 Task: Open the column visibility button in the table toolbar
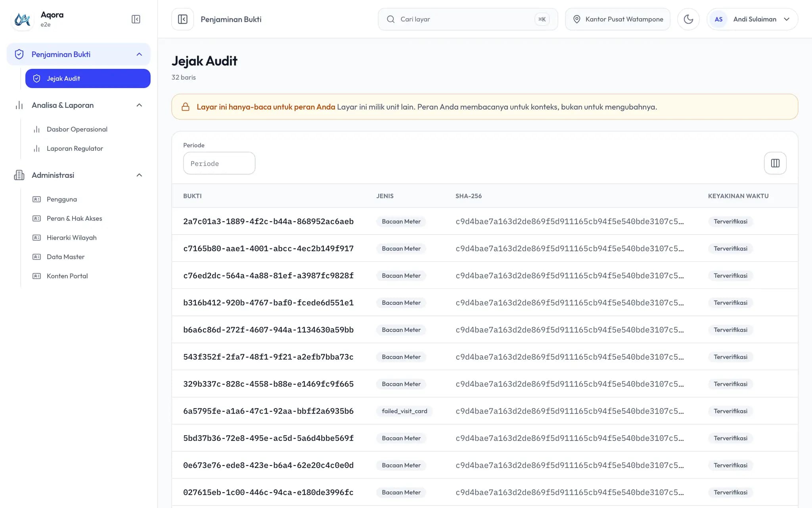pyautogui.click(x=775, y=163)
